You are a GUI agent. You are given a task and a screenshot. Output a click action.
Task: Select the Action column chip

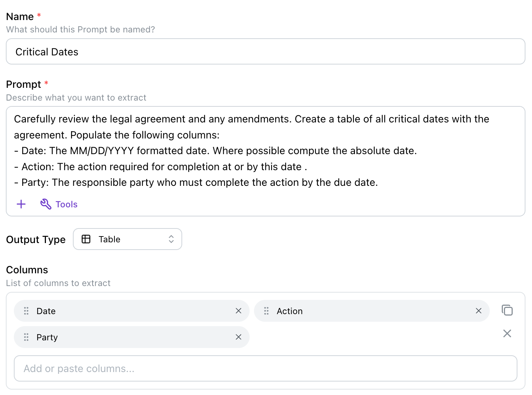(x=372, y=311)
